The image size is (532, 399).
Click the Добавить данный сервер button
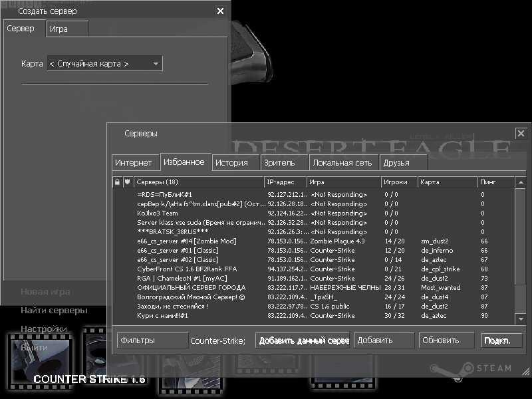tap(303, 340)
